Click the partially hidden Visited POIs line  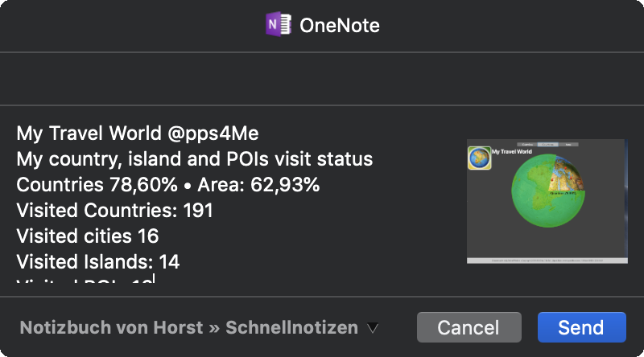tap(85, 280)
